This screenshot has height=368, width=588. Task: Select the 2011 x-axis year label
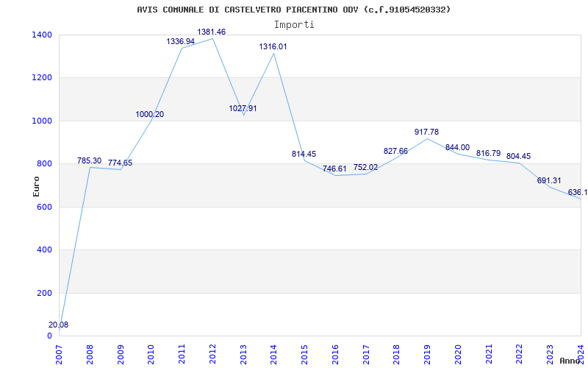coord(182,354)
